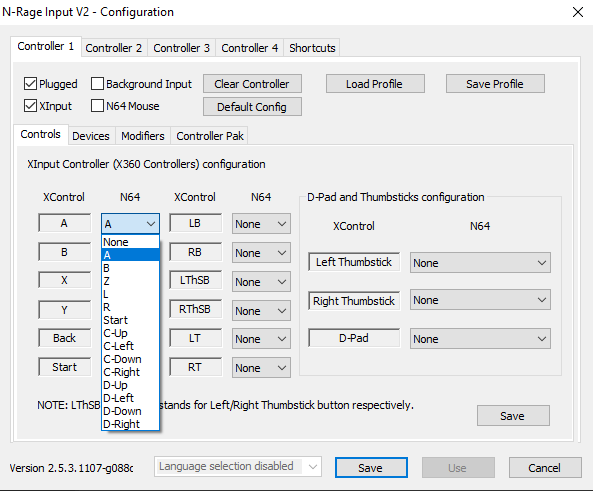Click the Cancel button

(545, 468)
